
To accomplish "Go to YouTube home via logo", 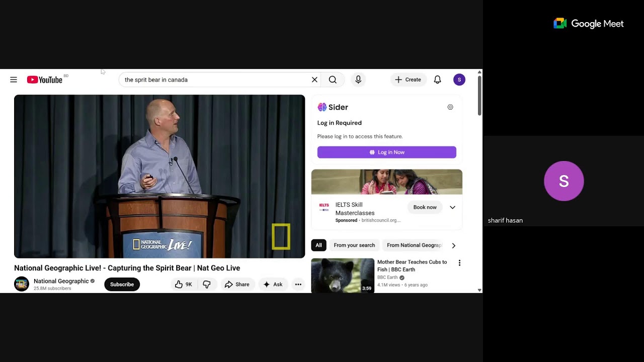I will (45, 79).
